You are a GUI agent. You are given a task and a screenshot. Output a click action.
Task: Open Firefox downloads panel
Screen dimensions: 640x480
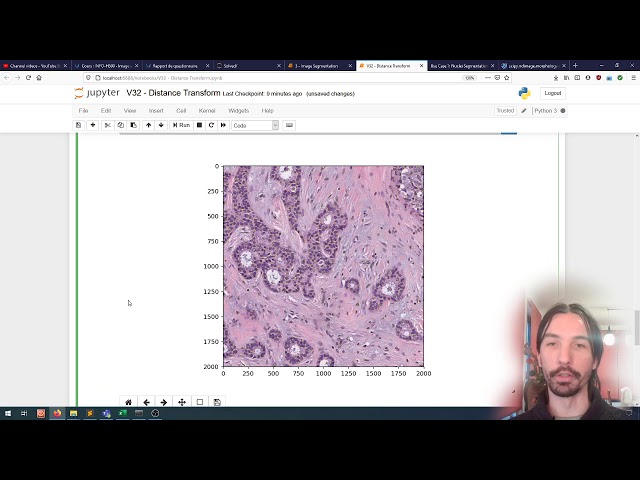point(556,78)
